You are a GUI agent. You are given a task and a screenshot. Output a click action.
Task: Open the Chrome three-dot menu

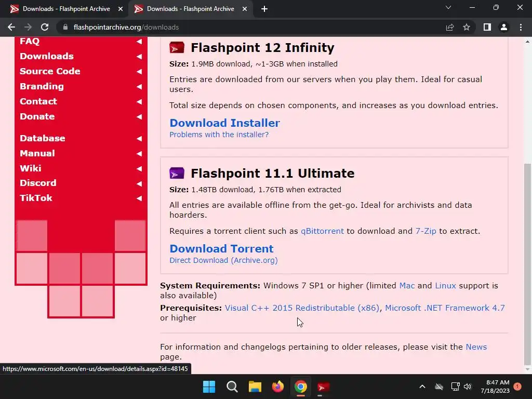coord(521,27)
